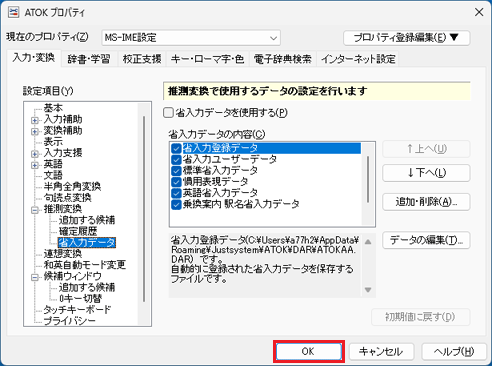Select the 省入力データ tree item
Screen dimensions: 492x366
tap(87, 242)
